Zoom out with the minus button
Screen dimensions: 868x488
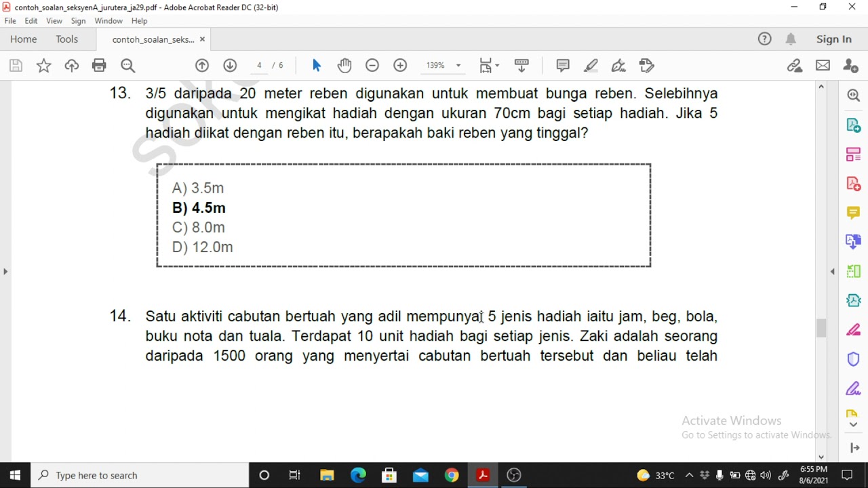(x=372, y=66)
